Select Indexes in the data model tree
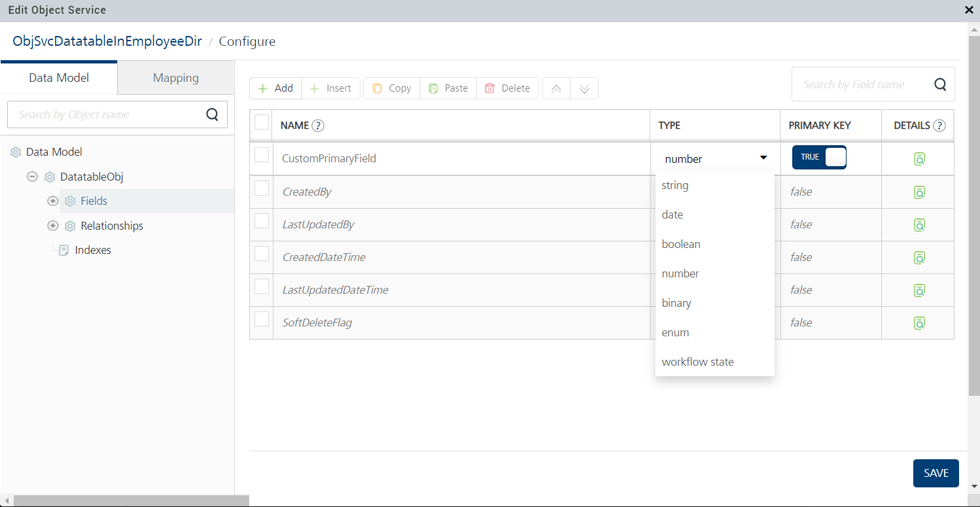Screen dimensions: 980x507 [x=93, y=250]
